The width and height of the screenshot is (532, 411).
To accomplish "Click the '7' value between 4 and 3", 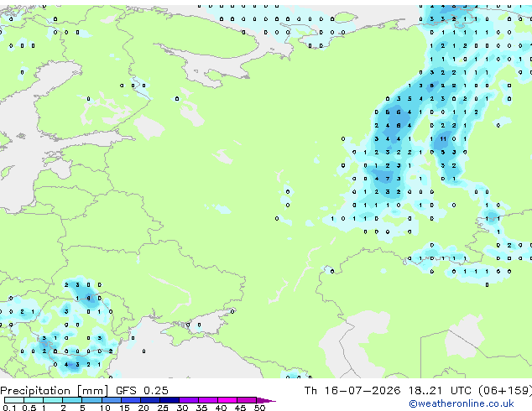I will pos(388,179).
